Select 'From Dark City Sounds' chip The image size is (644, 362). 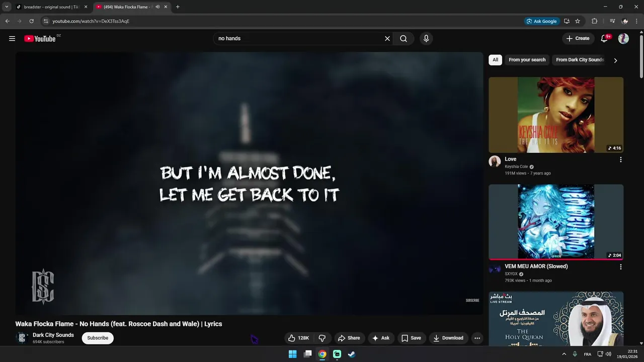pyautogui.click(x=580, y=60)
